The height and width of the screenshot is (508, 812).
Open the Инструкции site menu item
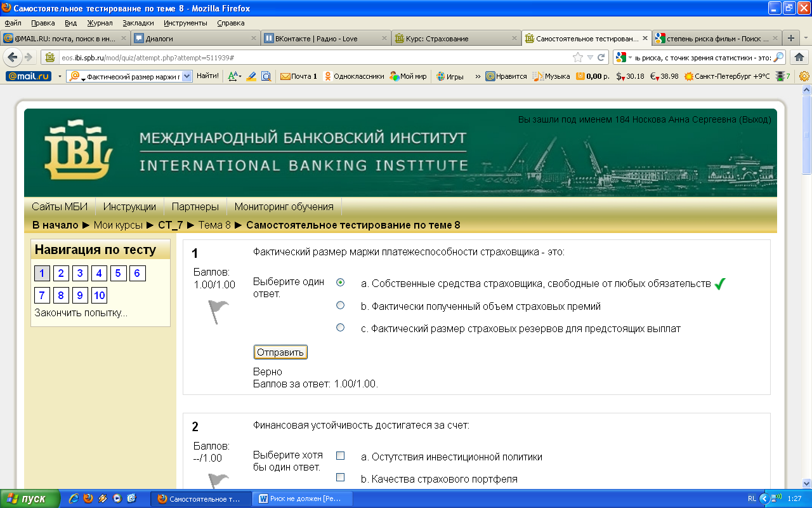tap(129, 206)
